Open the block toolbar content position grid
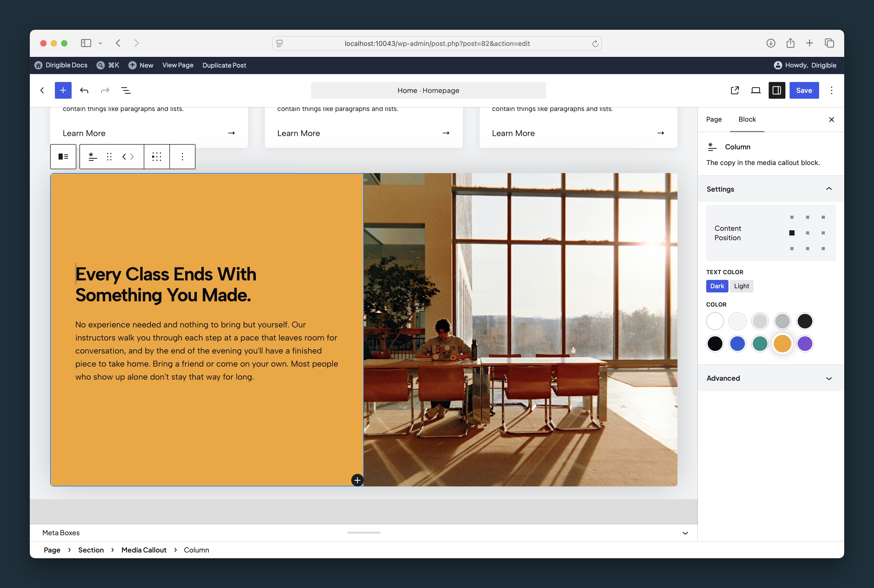The height and width of the screenshot is (588, 874). click(157, 157)
